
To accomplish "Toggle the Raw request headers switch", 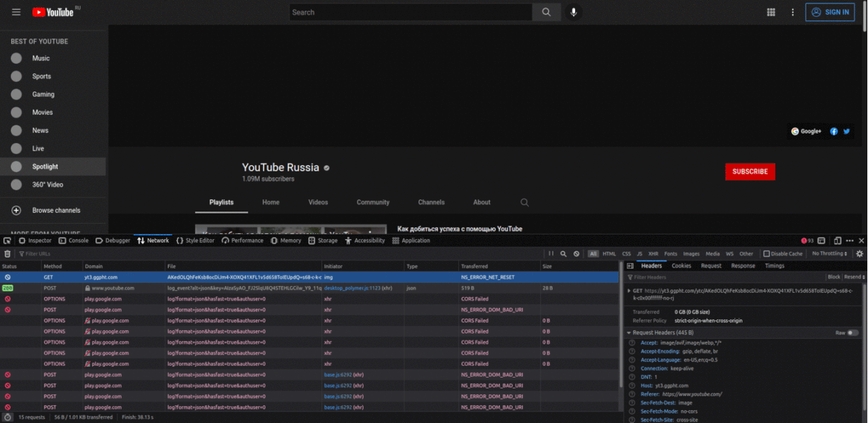I will point(853,333).
